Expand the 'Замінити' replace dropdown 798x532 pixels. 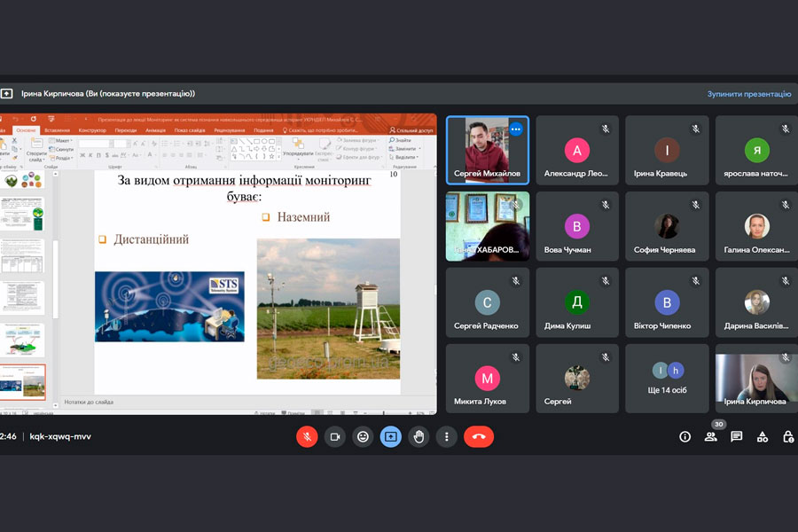pyautogui.click(x=404, y=149)
